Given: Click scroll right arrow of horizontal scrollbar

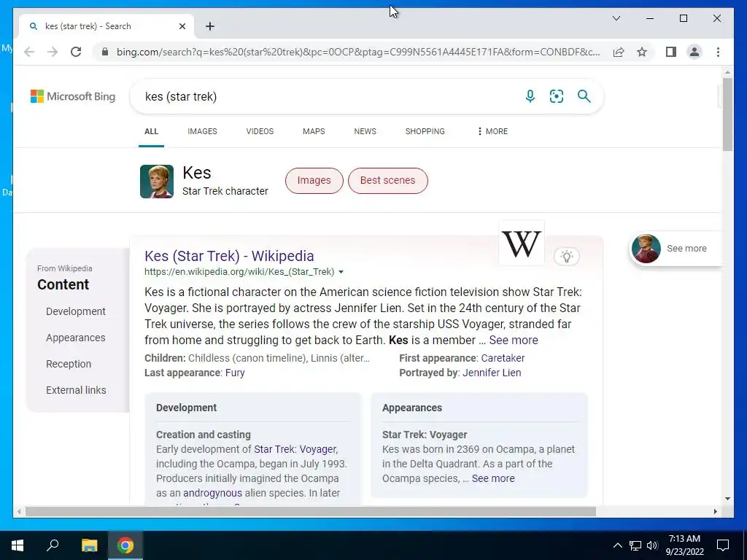Looking at the screenshot, I should point(715,511).
